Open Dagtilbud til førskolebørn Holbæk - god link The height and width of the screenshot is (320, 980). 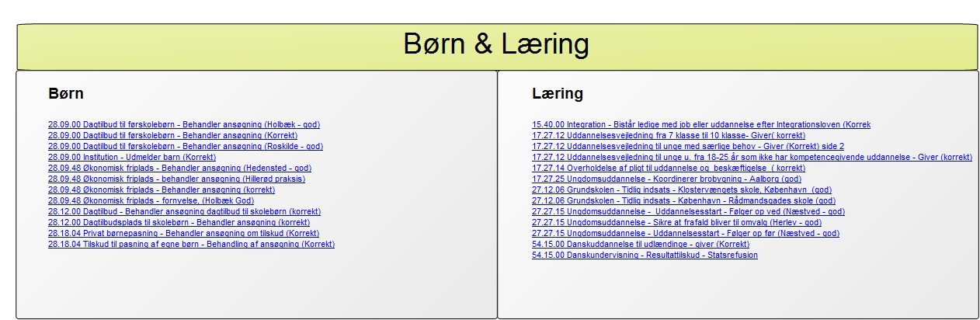pyautogui.click(x=184, y=124)
